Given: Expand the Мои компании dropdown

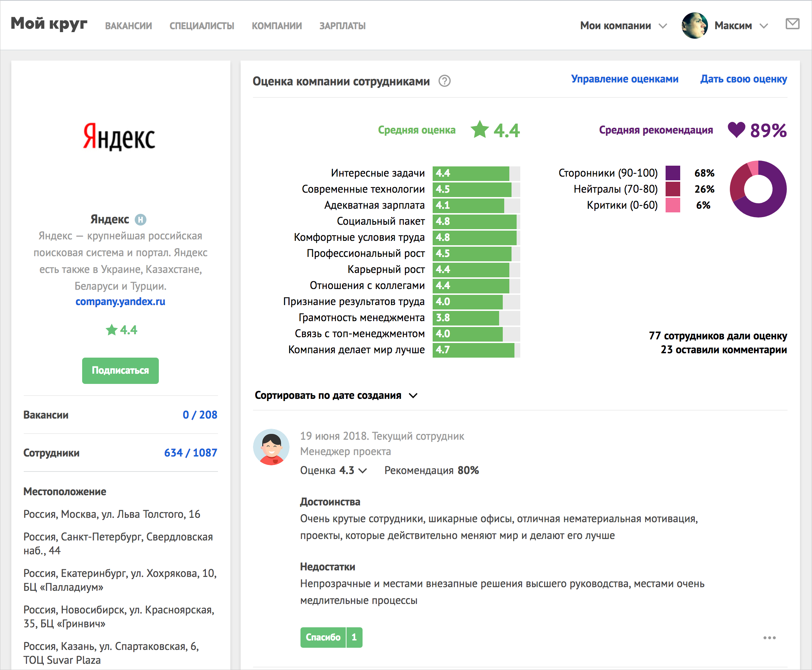Looking at the screenshot, I should (x=623, y=26).
